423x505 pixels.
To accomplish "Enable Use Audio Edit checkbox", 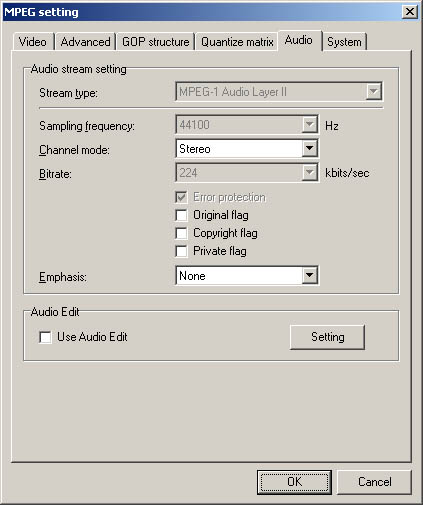I will (45, 337).
